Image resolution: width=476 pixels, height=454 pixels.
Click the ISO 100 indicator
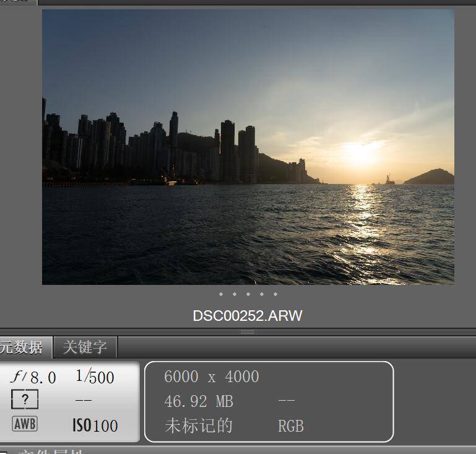[95, 426]
